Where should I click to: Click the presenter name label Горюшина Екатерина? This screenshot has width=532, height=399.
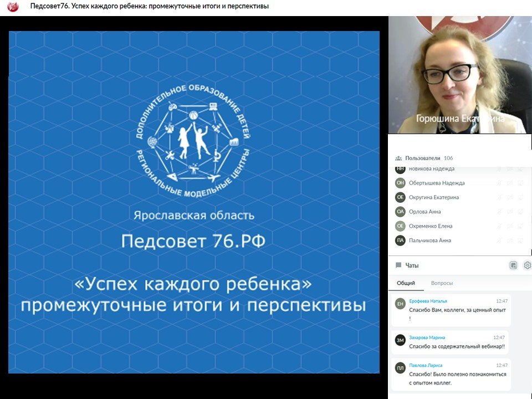click(x=460, y=119)
